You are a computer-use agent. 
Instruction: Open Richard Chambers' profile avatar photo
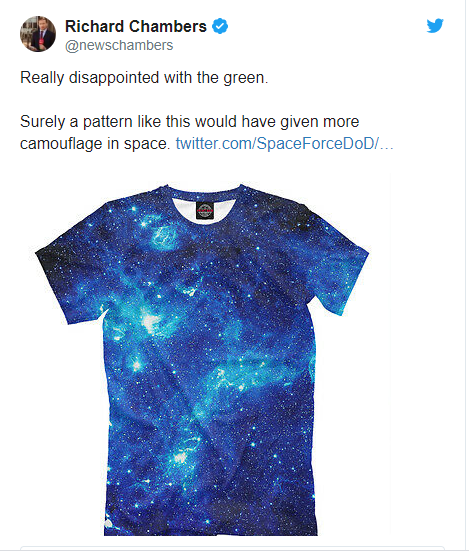38,34
